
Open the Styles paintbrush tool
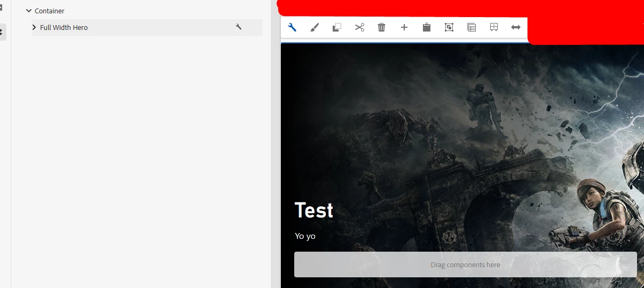(315, 27)
